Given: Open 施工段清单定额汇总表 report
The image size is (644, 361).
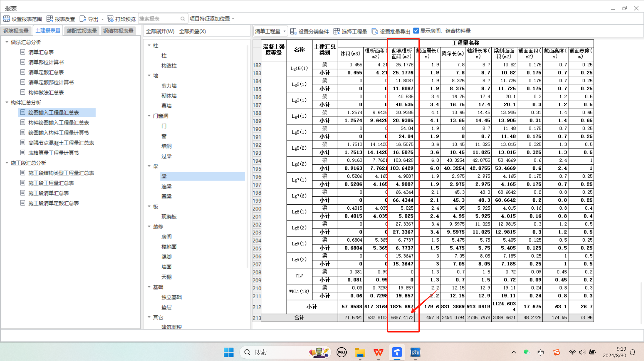Looking at the screenshot, I should pyautogui.click(x=54, y=203).
